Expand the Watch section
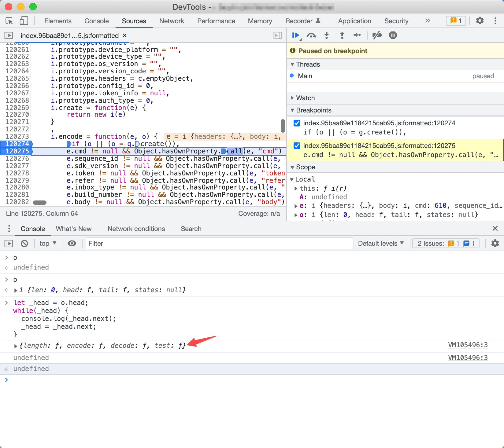 click(292, 98)
